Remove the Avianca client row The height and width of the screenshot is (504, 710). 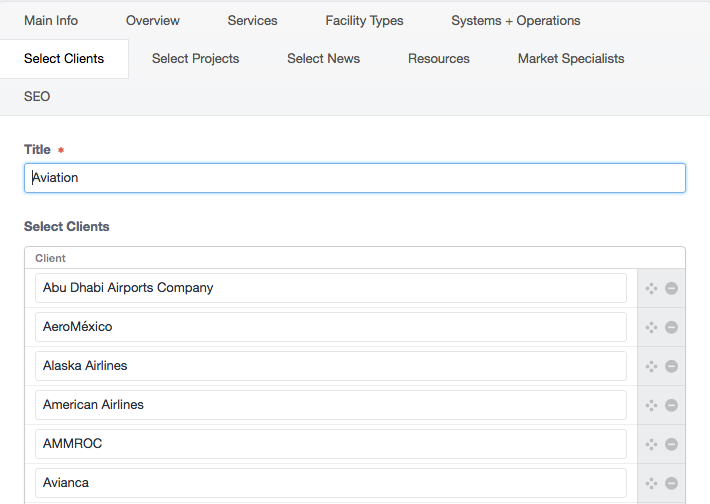672,483
